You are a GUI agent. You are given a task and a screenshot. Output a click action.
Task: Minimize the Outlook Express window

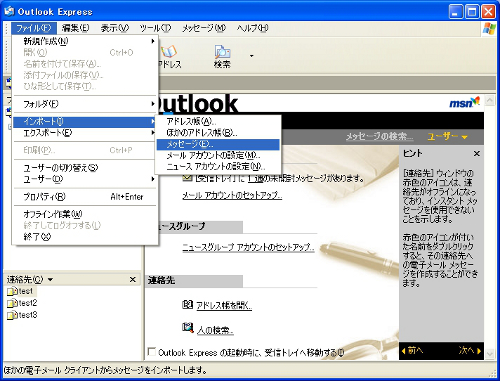[456, 12]
